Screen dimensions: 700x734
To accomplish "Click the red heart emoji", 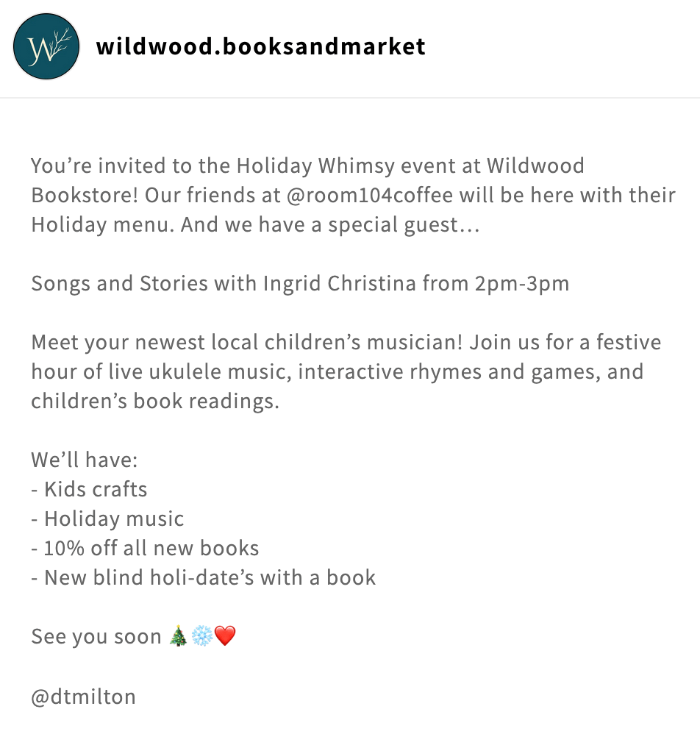I will click(225, 637).
